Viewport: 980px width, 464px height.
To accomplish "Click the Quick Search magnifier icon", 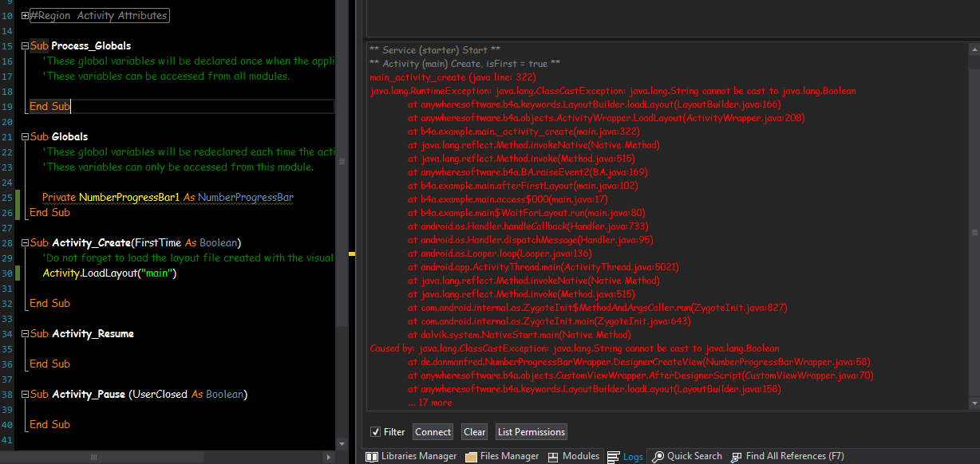I will [658, 457].
